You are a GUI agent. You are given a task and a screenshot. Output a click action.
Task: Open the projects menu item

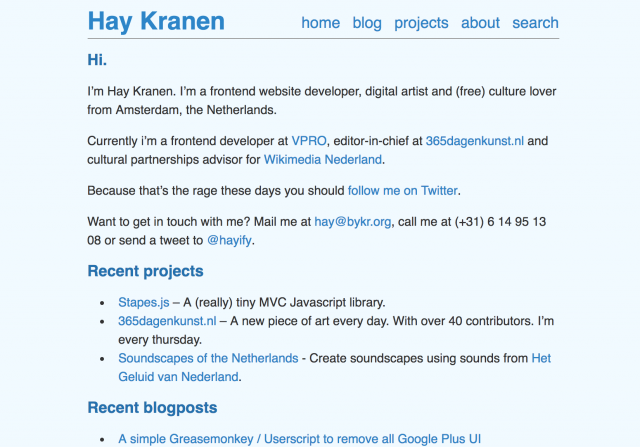tap(421, 23)
